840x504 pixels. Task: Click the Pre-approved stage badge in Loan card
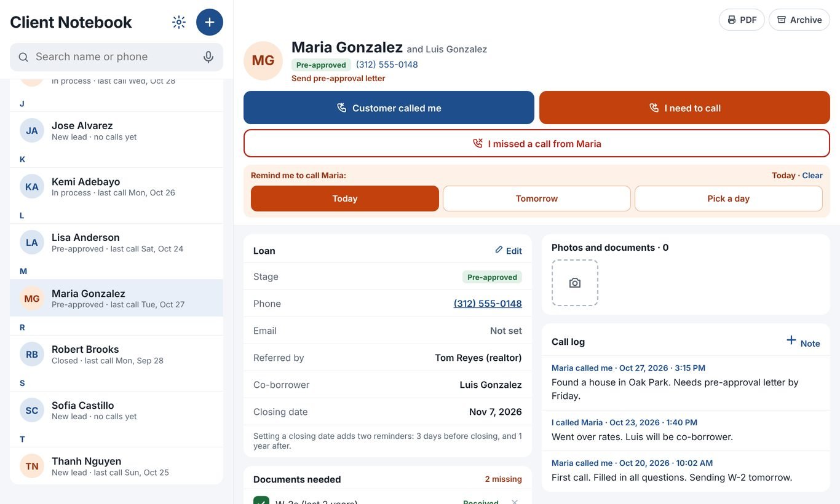(492, 277)
